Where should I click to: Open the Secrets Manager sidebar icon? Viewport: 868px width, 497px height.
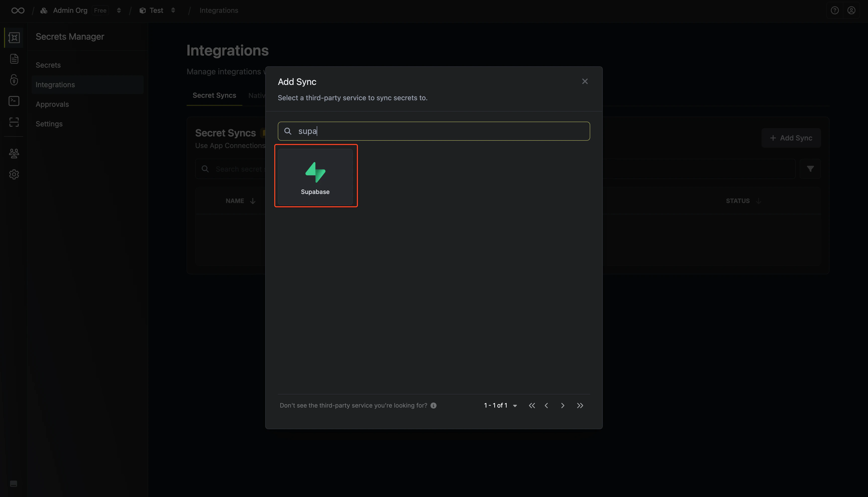pyautogui.click(x=14, y=37)
